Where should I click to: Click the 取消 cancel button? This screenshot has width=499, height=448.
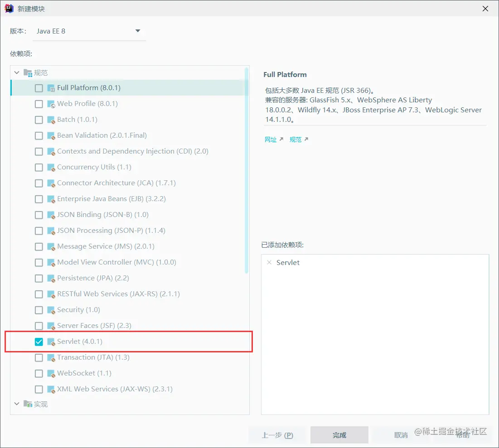(401, 435)
